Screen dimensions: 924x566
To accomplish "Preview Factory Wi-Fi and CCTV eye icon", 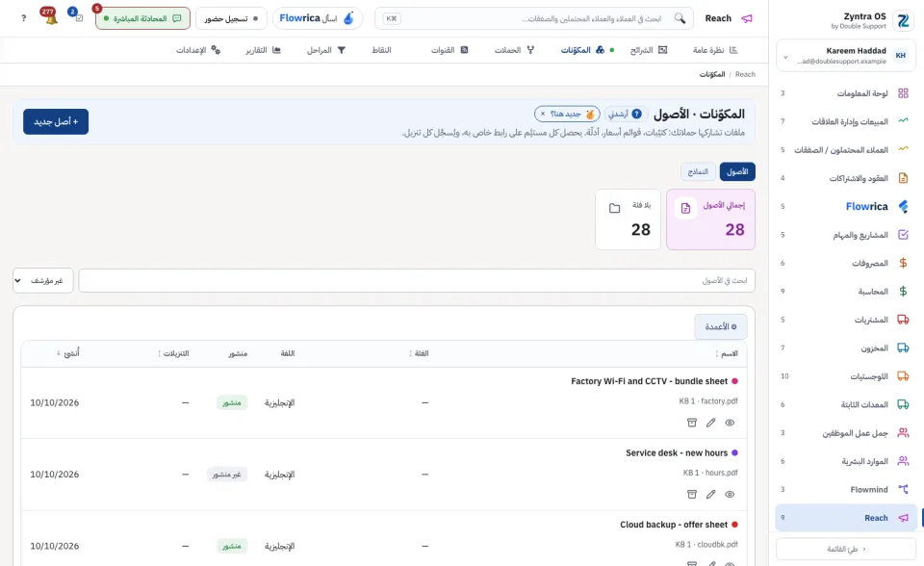I will click(x=730, y=423).
